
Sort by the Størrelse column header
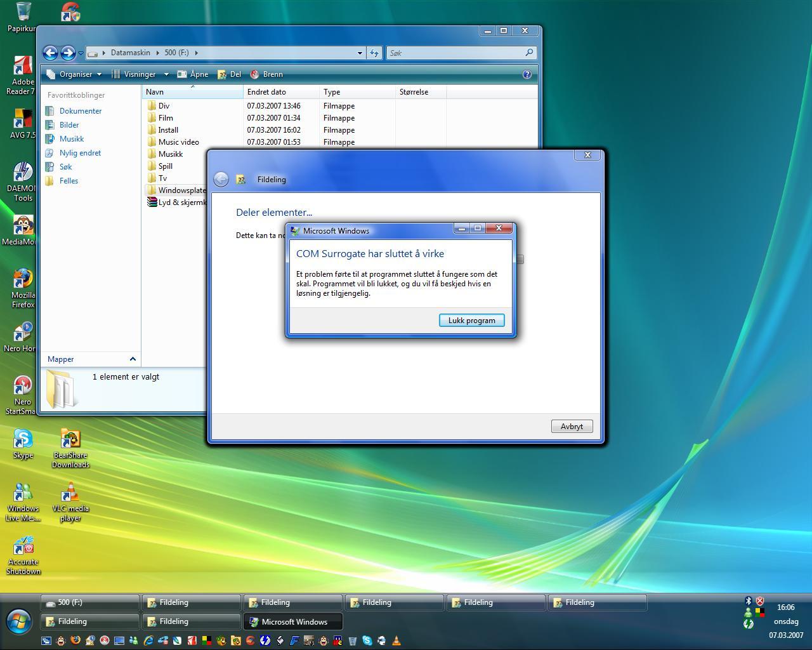click(x=421, y=92)
